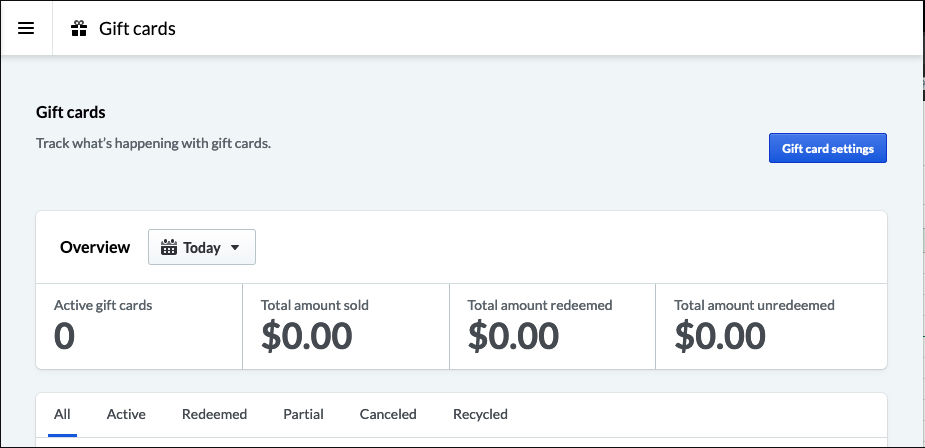Expand the Today date range dropdown
Image resolution: width=925 pixels, height=448 pixels.
coord(202,247)
